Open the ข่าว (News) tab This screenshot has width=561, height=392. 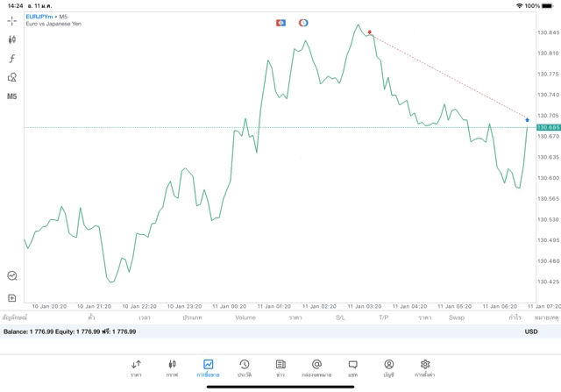(280, 367)
